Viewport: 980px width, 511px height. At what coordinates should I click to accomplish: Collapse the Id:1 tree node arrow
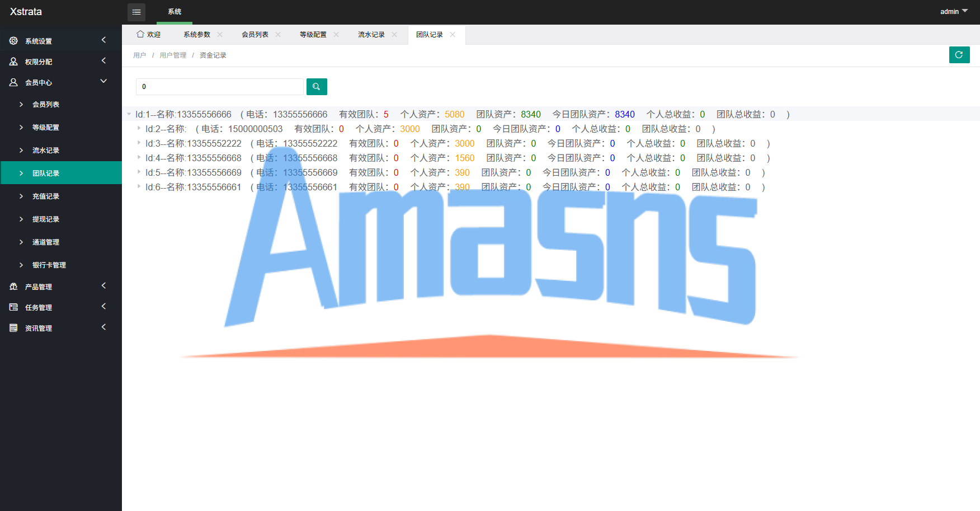tap(129, 114)
